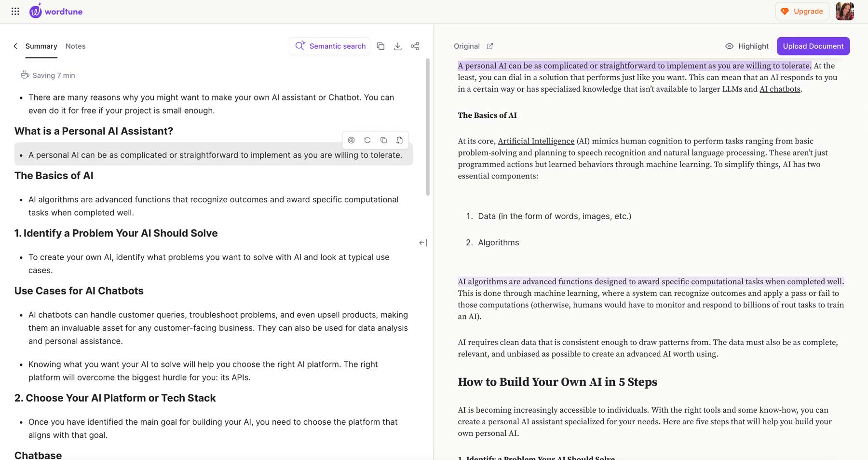
Task: Click the Upload Document button
Action: click(813, 46)
